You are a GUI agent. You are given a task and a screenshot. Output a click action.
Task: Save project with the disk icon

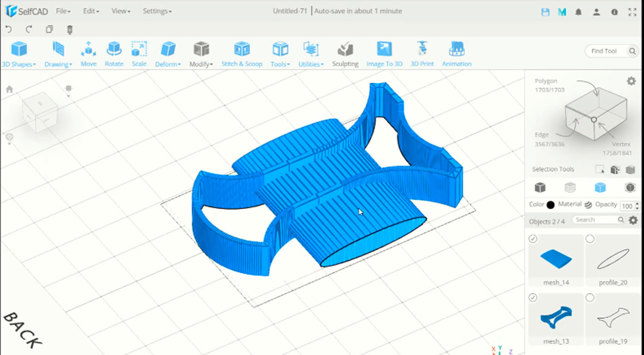tap(545, 12)
